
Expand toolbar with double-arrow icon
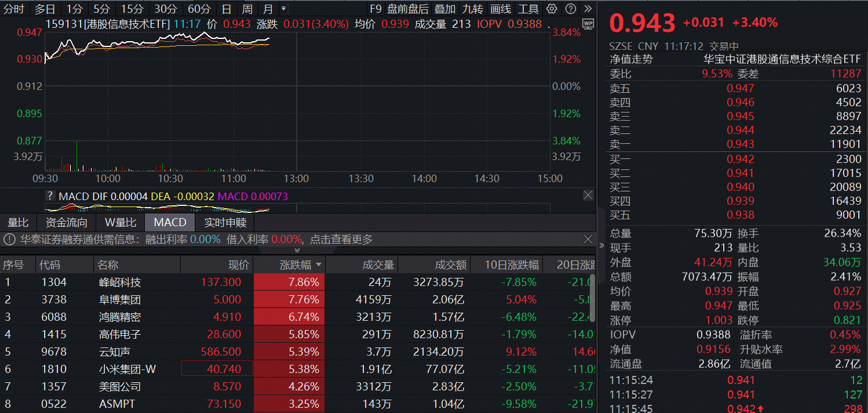(x=588, y=9)
